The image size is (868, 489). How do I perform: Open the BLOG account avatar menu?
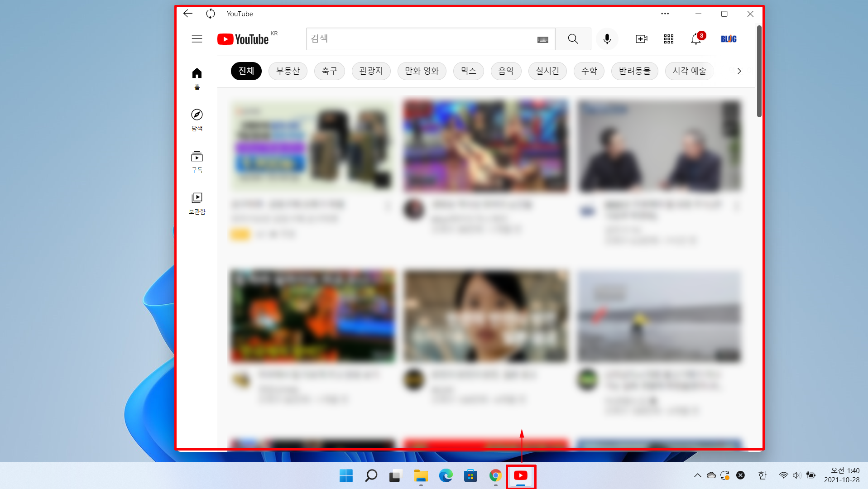point(729,39)
